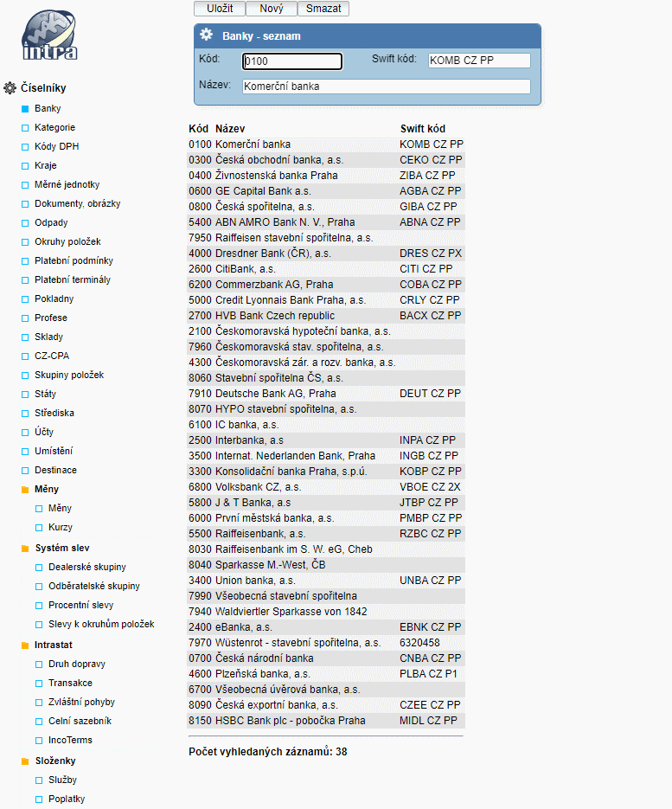Click the intra logo icon

click(50, 35)
